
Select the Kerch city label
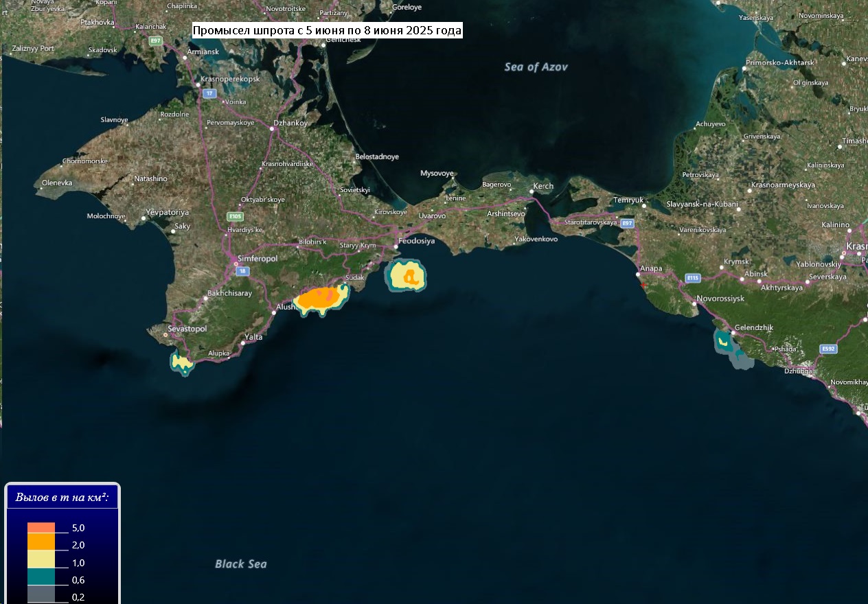543,186
